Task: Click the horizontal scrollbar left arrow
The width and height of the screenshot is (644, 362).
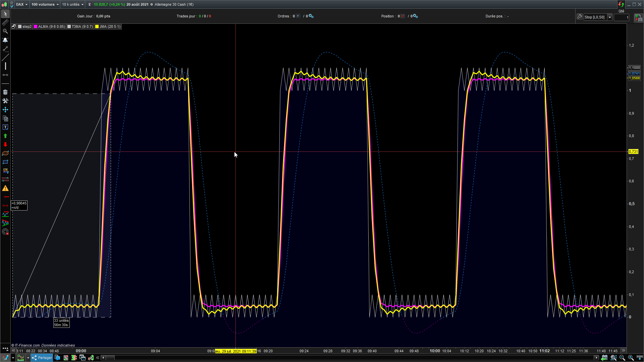Action: [x=103, y=358]
